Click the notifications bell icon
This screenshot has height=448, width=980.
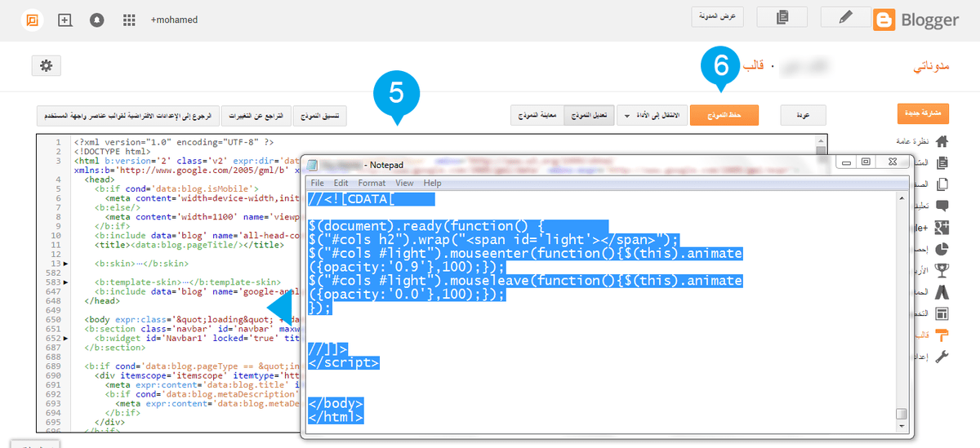coord(97,20)
